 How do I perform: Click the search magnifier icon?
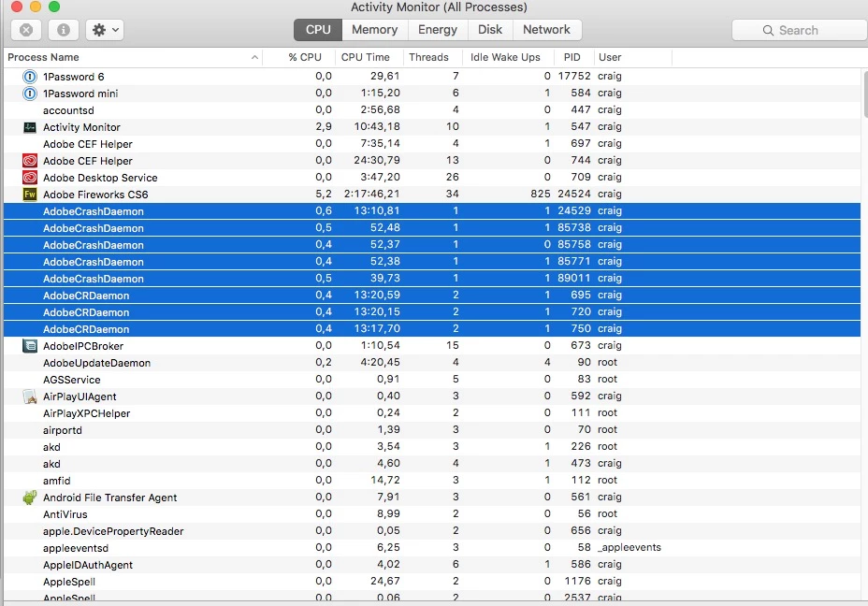[768, 31]
